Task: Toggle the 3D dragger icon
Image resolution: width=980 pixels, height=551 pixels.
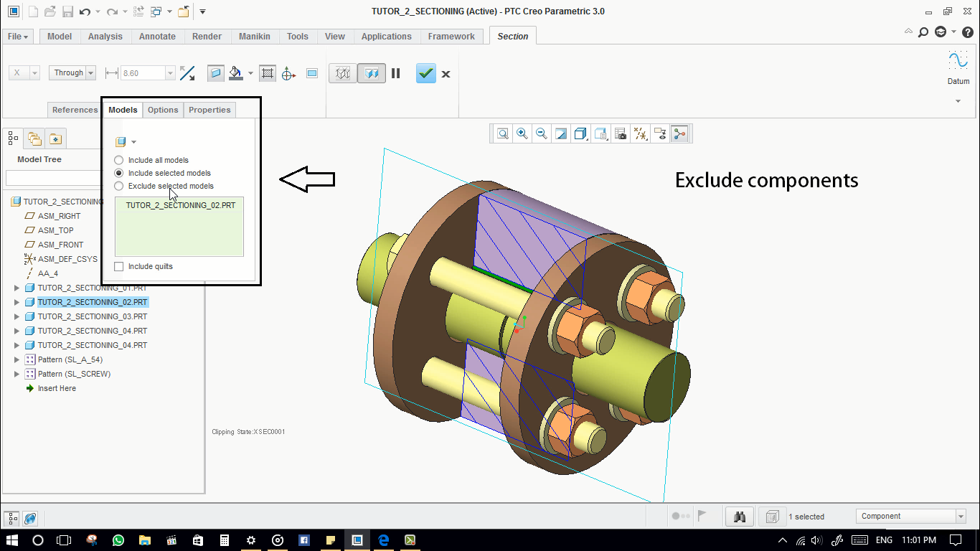Action: point(288,73)
